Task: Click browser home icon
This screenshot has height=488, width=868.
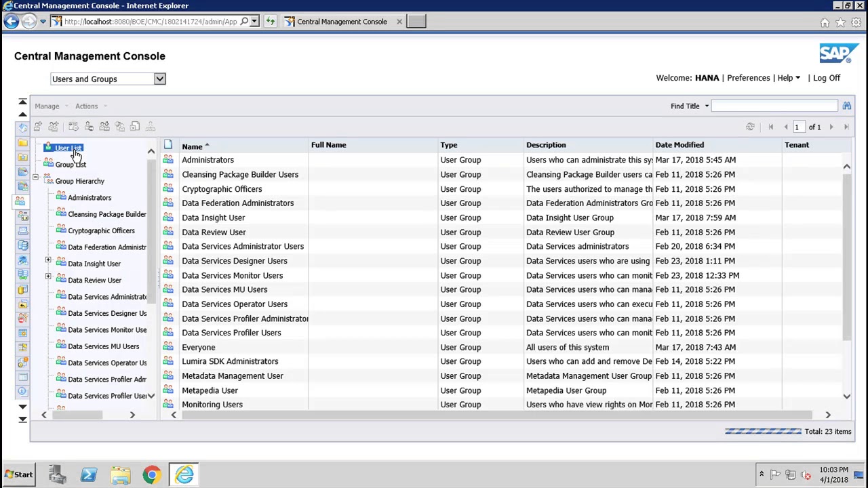Action: tap(825, 22)
